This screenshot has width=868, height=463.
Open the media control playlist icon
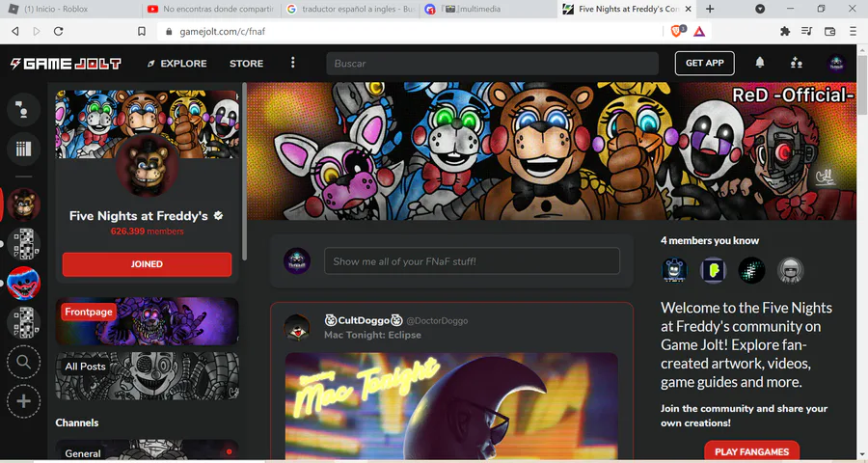point(807,32)
